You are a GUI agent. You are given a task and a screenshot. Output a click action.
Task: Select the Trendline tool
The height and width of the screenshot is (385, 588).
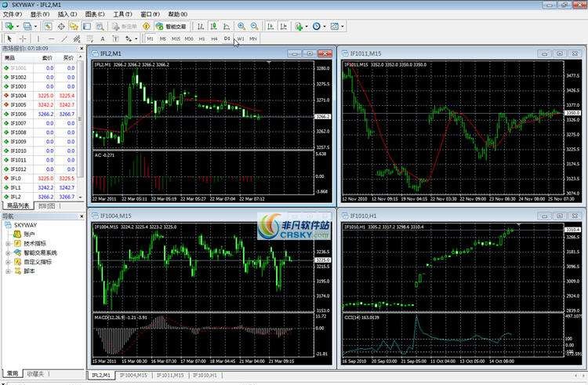pos(64,38)
